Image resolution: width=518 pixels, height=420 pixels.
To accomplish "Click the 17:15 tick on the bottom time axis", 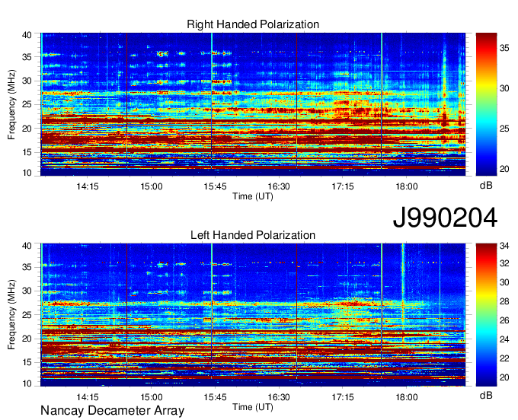I will click(343, 396).
